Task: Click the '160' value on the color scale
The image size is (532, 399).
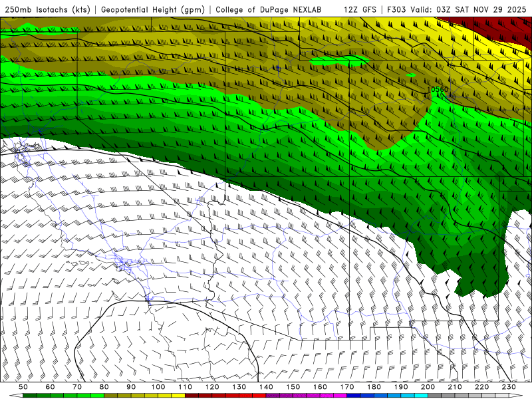Action: (x=320, y=387)
